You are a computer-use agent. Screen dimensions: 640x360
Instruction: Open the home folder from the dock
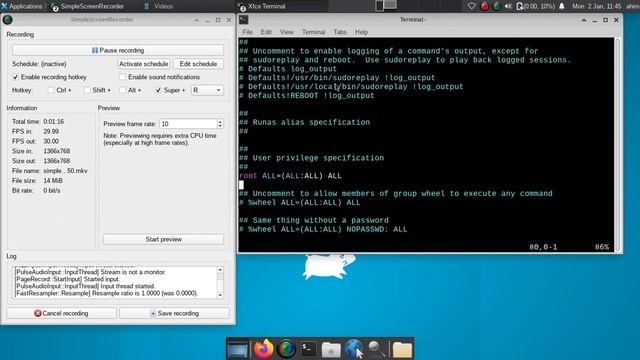point(331,350)
